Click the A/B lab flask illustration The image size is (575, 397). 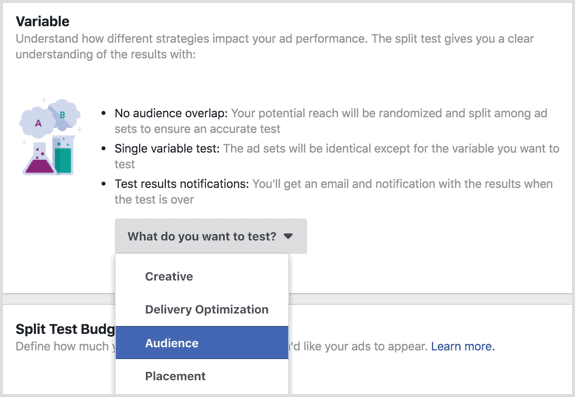coord(50,136)
